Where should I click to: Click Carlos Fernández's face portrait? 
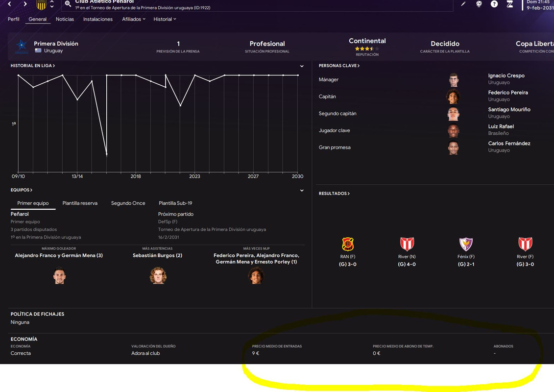tap(453, 148)
